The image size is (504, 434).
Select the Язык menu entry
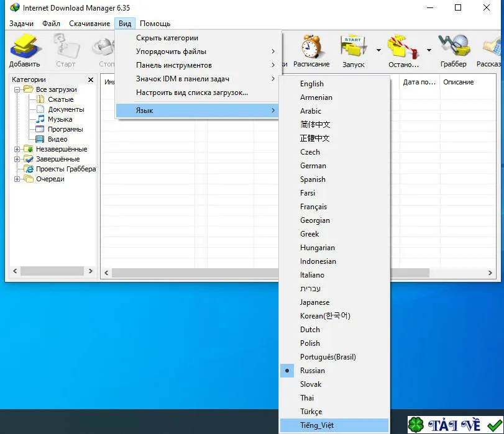[x=197, y=110]
